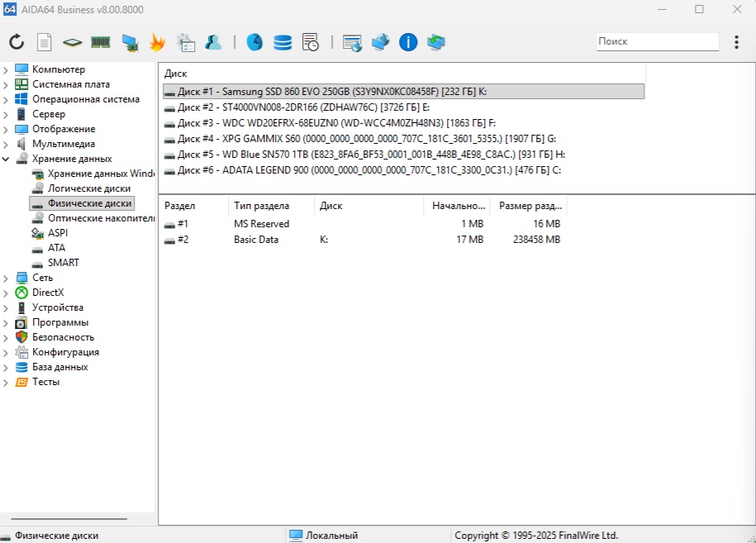Viewport: 756px width, 543px height.
Task: Expand the Программы tree node
Action: (6, 323)
